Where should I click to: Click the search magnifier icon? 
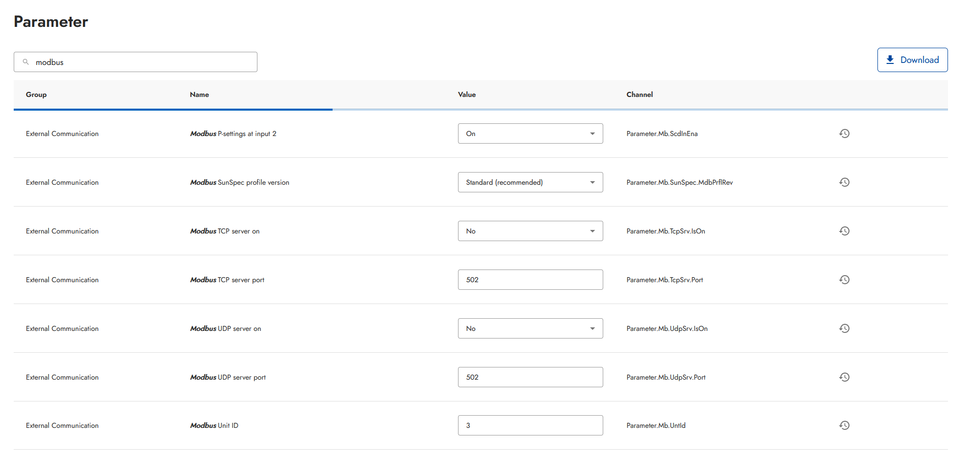coord(26,62)
